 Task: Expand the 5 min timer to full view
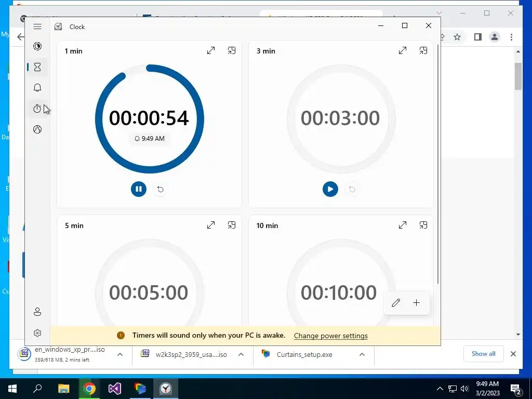tap(211, 225)
